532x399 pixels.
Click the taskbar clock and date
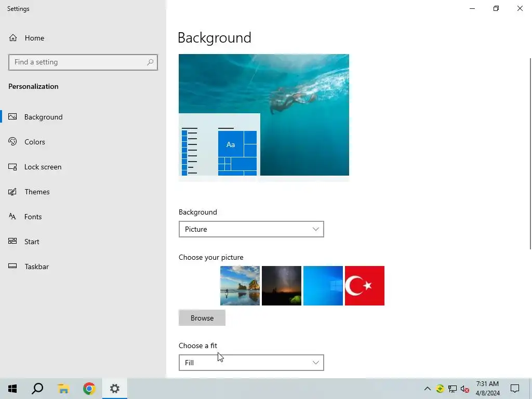tap(487, 389)
